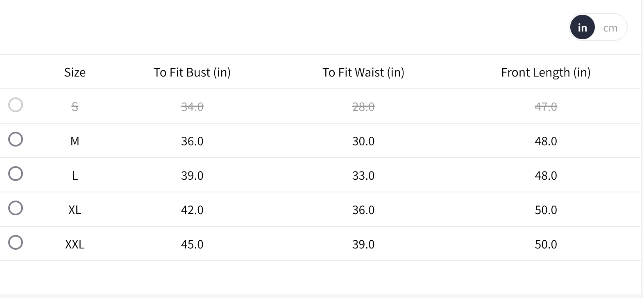Pick the XXL size radio button

pos(16,242)
